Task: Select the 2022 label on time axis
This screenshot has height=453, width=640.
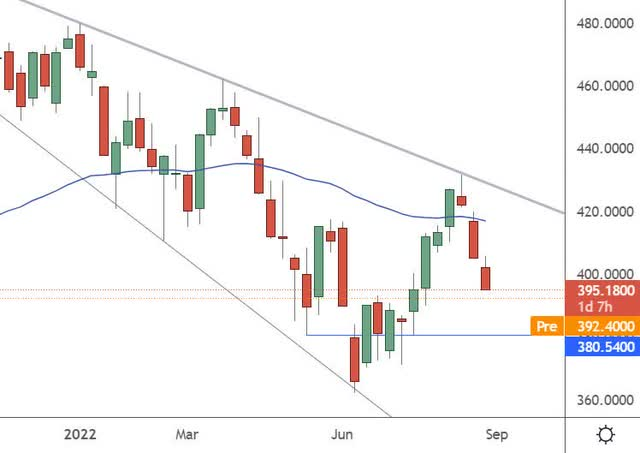Action: pos(80,434)
